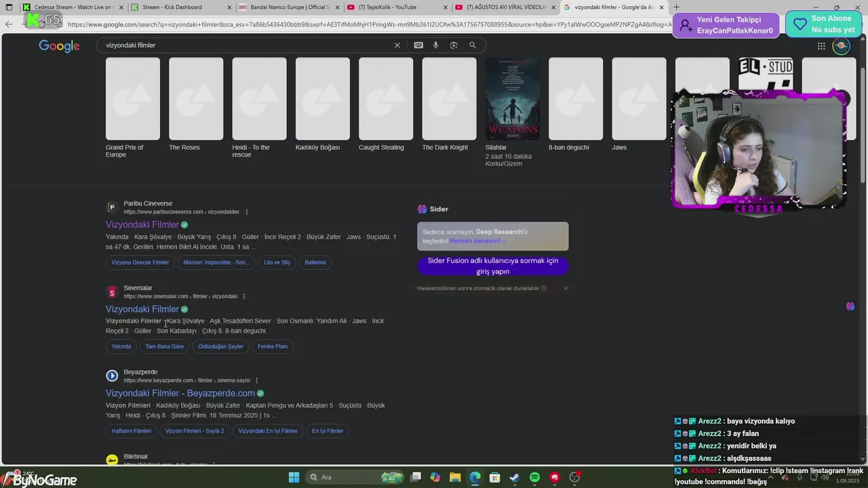Viewport: 868px width, 488px height.
Task: Click the Yakında chip under Sinemalar
Action: coord(121,346)
